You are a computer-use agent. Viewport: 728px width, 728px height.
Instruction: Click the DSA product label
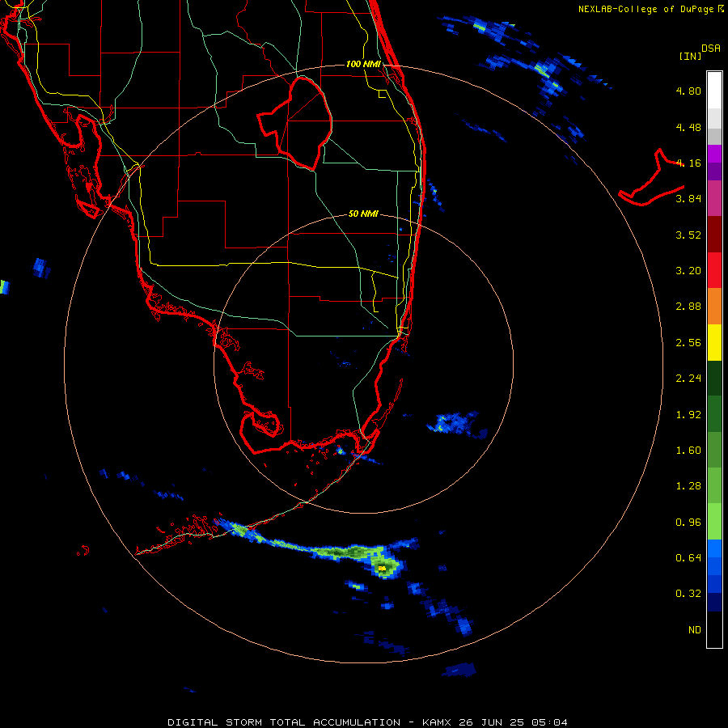click(x=711, y=49)
